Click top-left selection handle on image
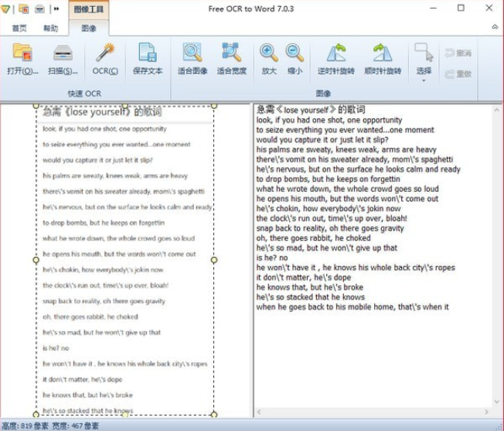 point(36,105)
